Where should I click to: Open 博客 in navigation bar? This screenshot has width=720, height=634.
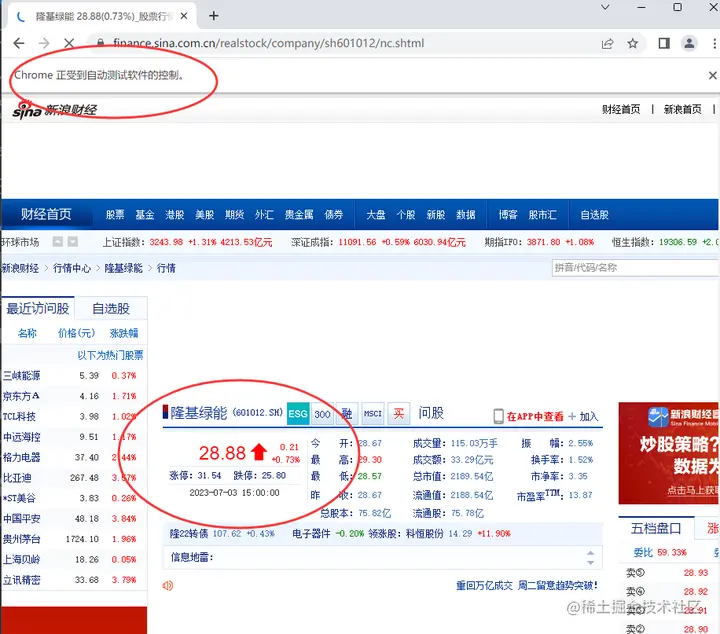[508, 214]
